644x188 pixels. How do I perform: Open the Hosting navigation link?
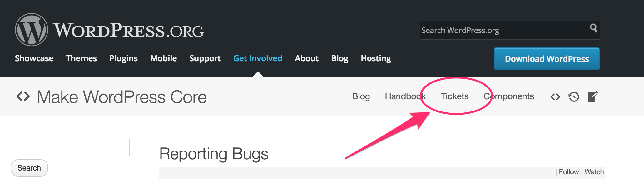coord(376,59)
